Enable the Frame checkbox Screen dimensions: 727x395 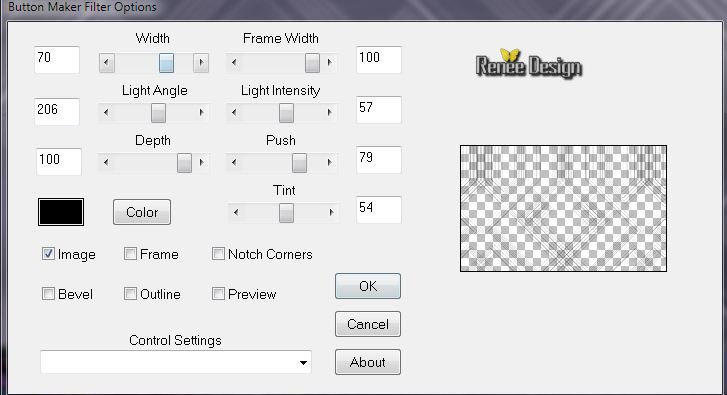click(x=130, y=254)
